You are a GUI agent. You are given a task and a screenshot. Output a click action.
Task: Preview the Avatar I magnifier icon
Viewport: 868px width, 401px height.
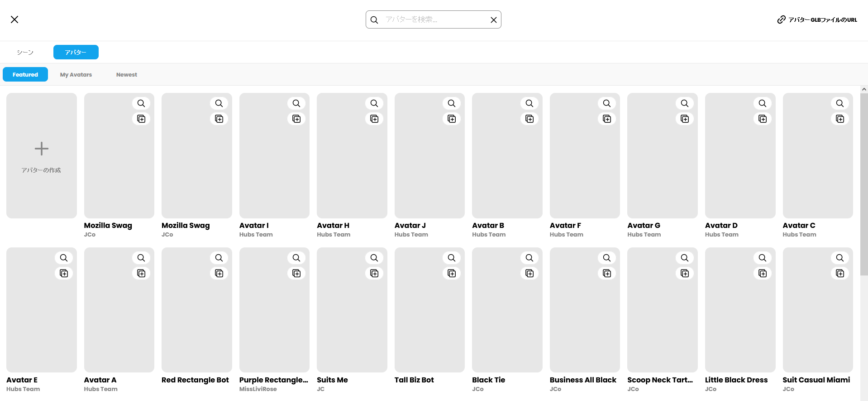(296, 103)
